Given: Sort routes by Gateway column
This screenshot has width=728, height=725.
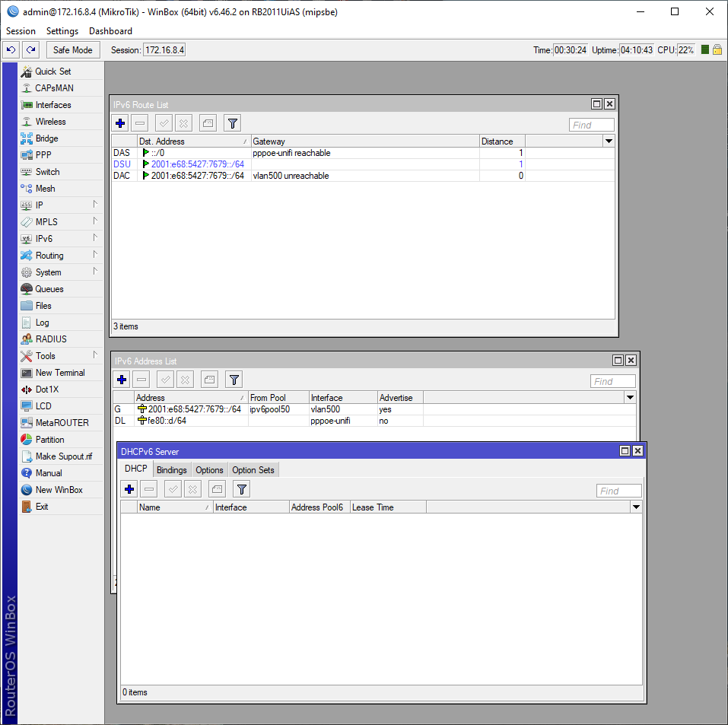Looking at the screenshot, I should tap(365, 142).
